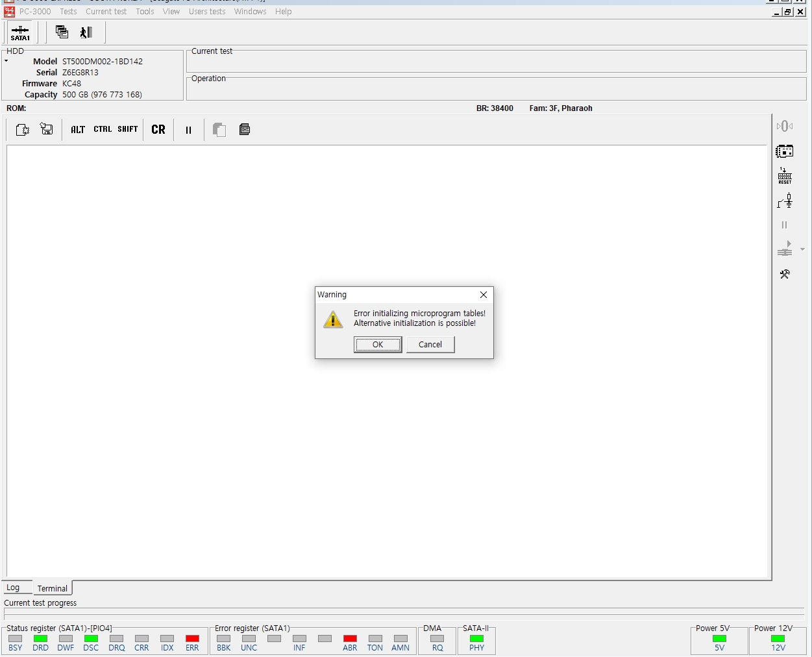Click the warning triangle icon in dialog

tap(333, 319)
